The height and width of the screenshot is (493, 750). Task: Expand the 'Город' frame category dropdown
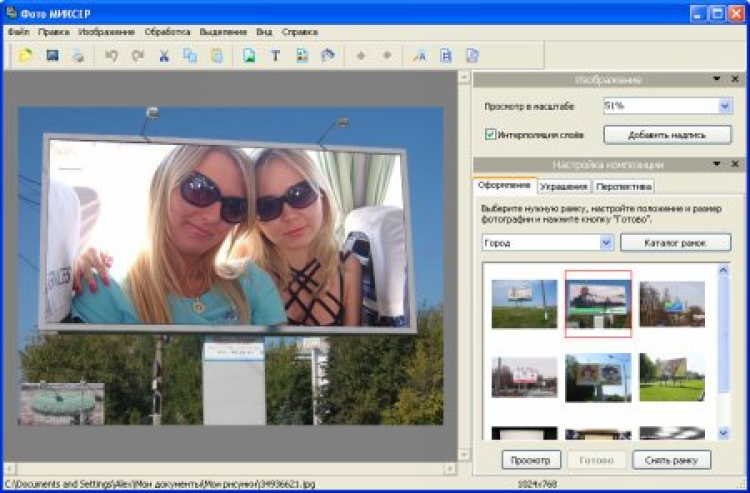pyautogui.click(x=606, y=243)
